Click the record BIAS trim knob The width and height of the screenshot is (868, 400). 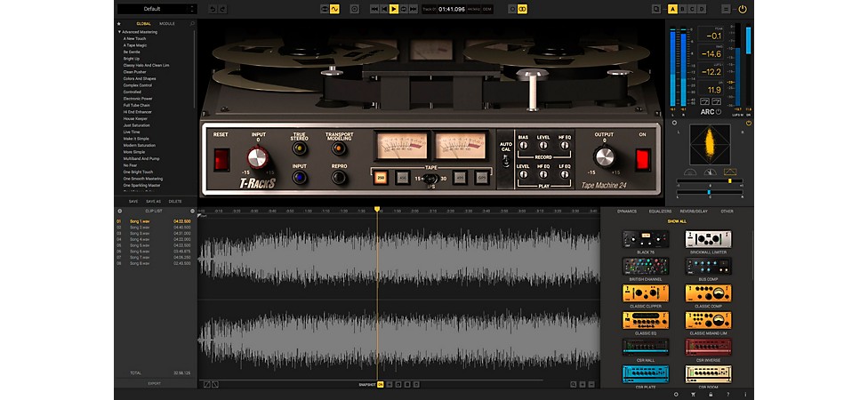(523, 146)
